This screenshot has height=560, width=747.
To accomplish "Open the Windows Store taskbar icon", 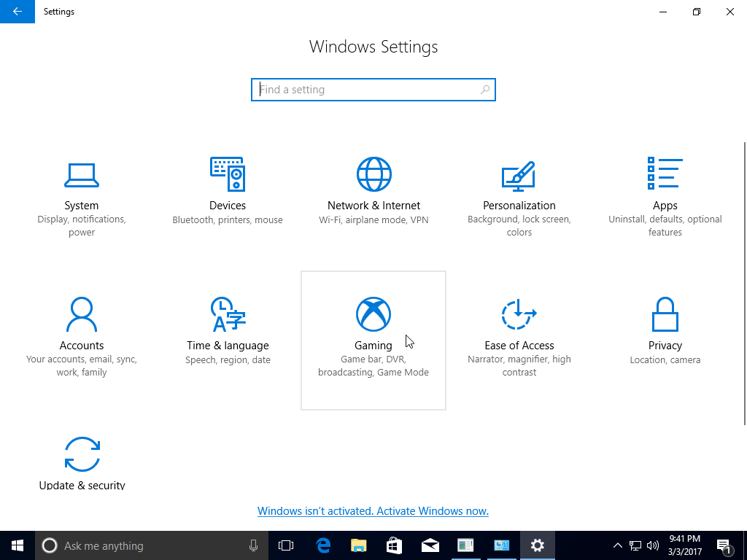I will pyautogui.click(x=395, y=545).
